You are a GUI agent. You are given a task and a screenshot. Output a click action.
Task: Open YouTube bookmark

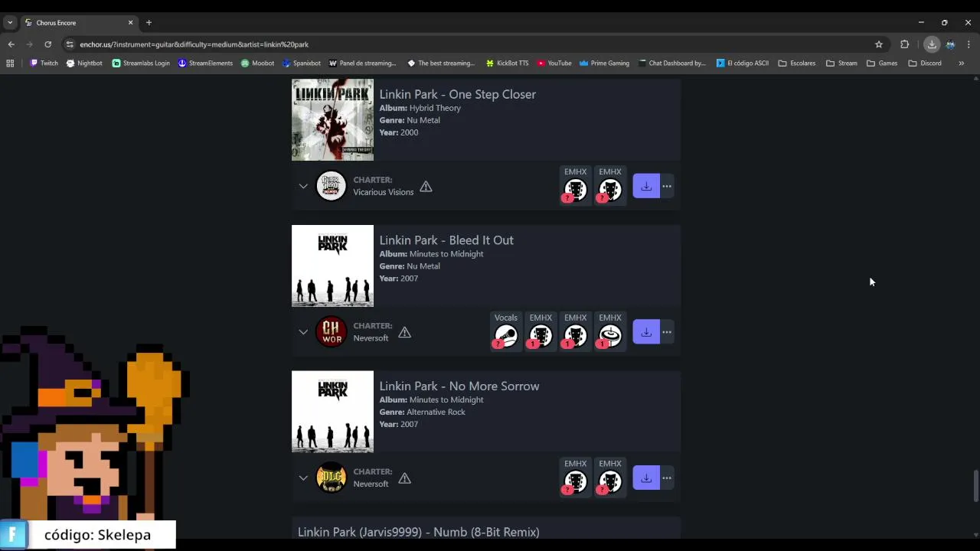pyautogui.click(x=554, y=64)
